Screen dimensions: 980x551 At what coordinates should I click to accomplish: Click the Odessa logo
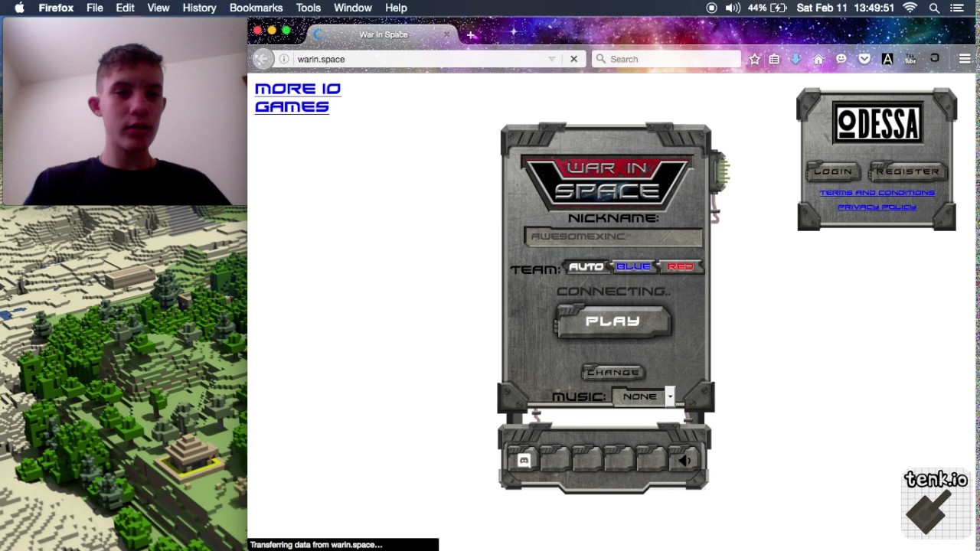click(877, 123)
